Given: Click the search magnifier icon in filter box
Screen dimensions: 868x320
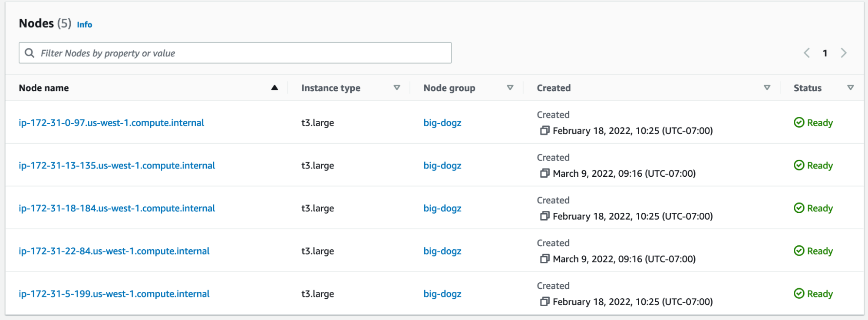Looking at the screenshot, I should tap(30, 53).
